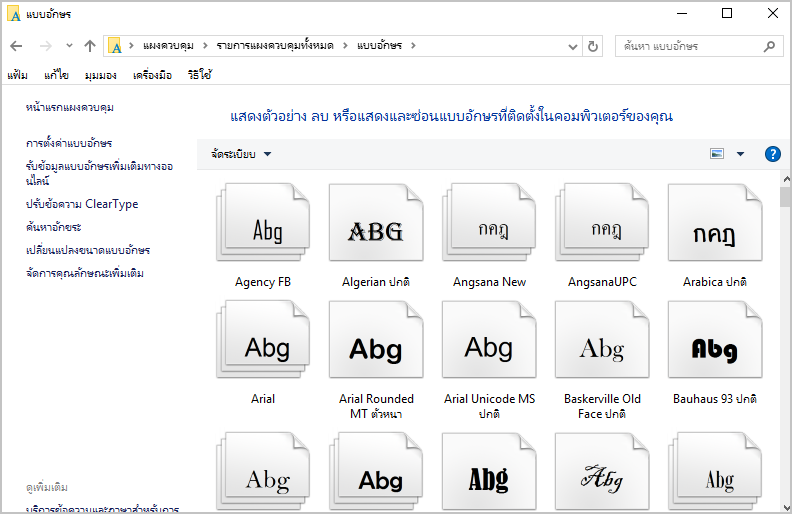
Task: Select the Angsana New font icon
Action: [x=489, y=222]
